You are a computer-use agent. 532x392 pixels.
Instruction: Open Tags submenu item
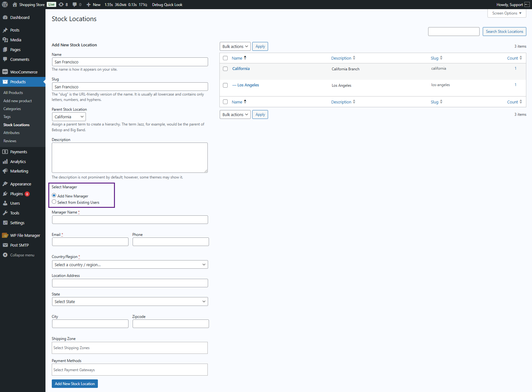tap(7, 117)
